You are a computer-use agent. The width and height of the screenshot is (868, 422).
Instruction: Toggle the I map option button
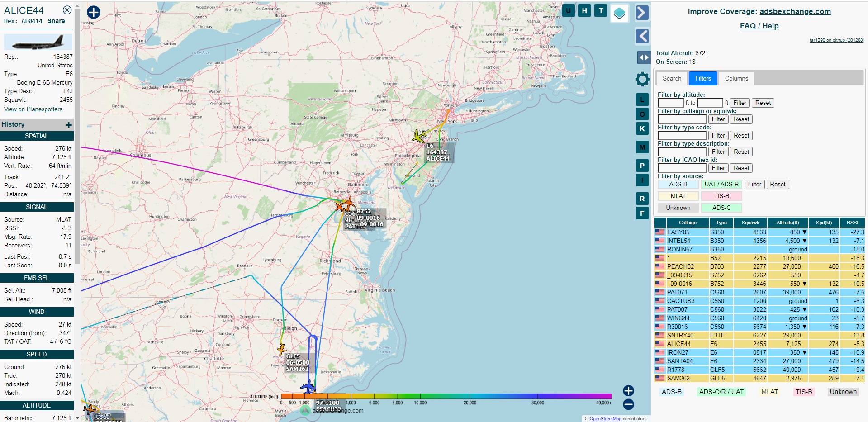[642, 180]
